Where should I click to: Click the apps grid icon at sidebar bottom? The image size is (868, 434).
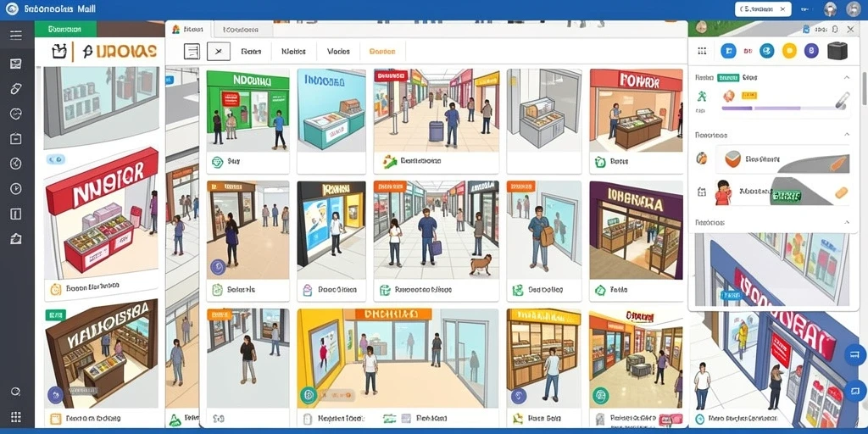click(15, 417)
